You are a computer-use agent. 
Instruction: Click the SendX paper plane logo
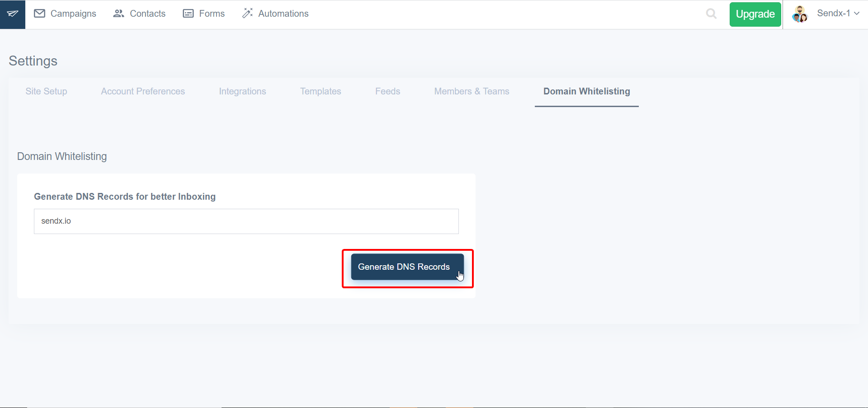13,14
